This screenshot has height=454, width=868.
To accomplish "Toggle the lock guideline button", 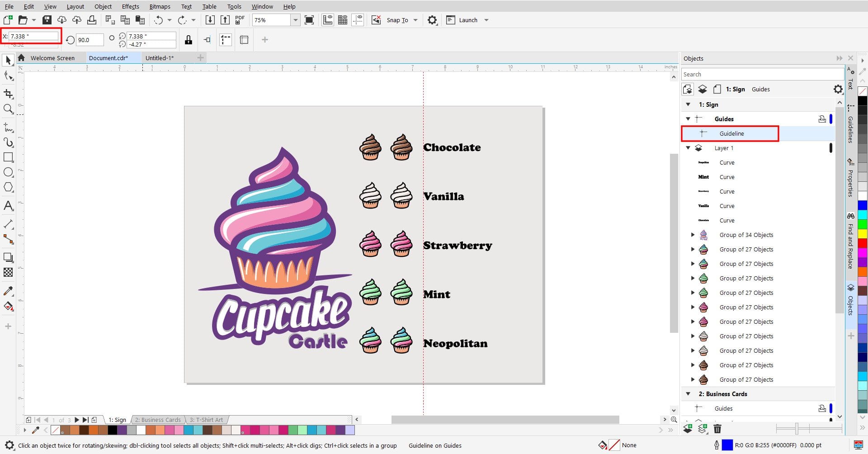I will [189, 40].
